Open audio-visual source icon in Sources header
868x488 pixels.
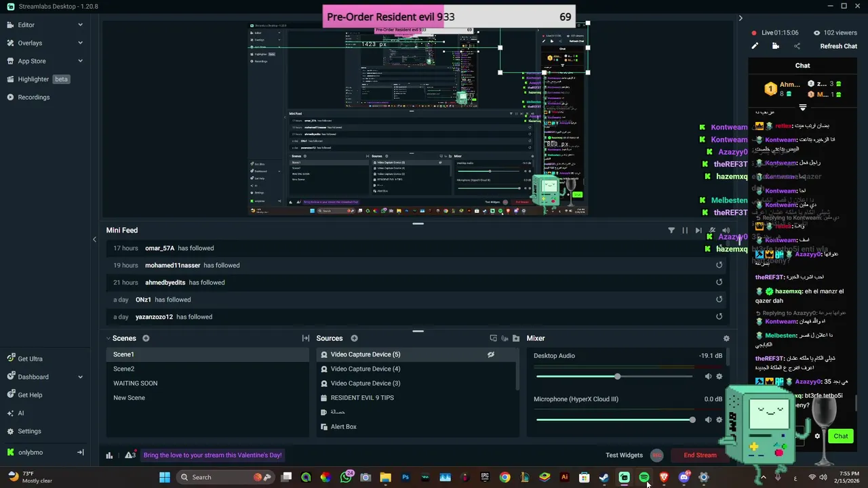pyautogui.click(x=505, y=338)
